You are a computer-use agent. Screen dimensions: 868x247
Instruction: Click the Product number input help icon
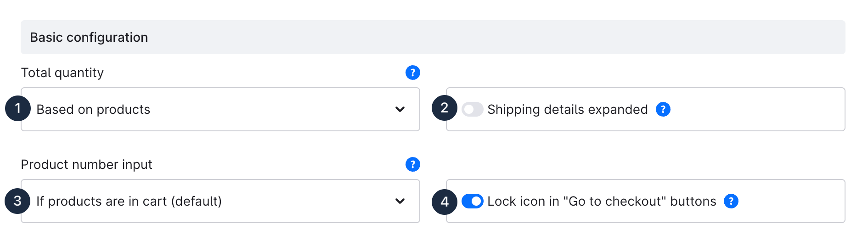[412, 164]
